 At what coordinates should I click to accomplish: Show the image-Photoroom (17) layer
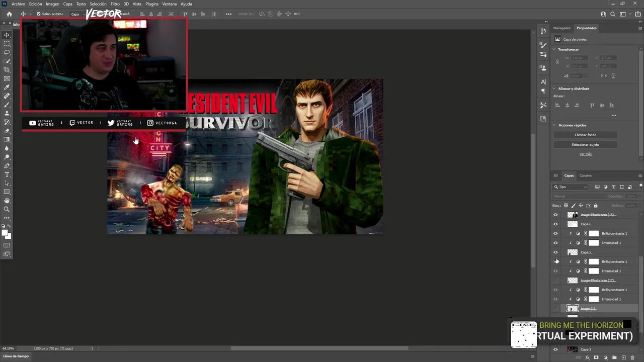(555, 281)
